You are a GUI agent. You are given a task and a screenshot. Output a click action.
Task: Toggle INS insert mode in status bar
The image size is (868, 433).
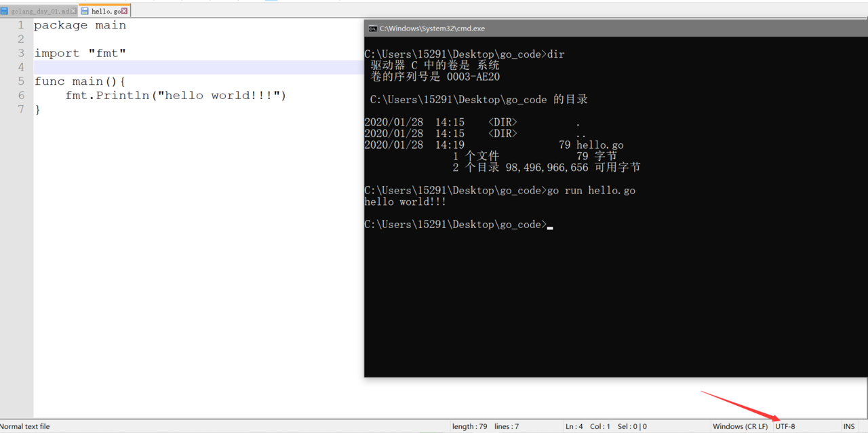(x=849, y=426)
